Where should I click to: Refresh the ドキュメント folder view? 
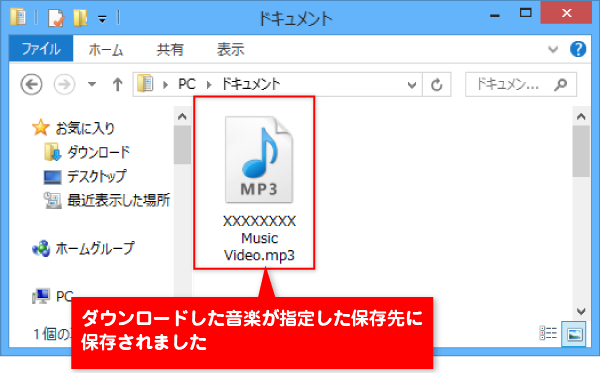point(437,84)
